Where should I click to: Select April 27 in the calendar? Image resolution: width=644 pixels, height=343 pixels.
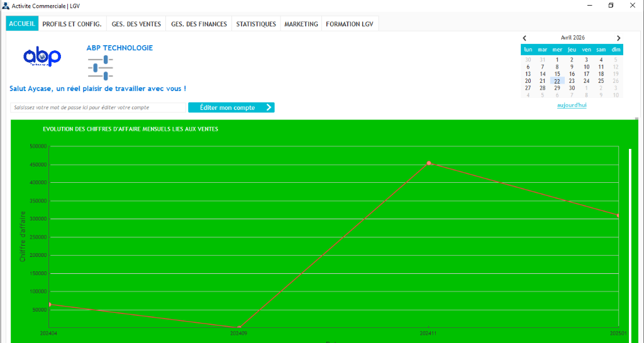[528, 88]
